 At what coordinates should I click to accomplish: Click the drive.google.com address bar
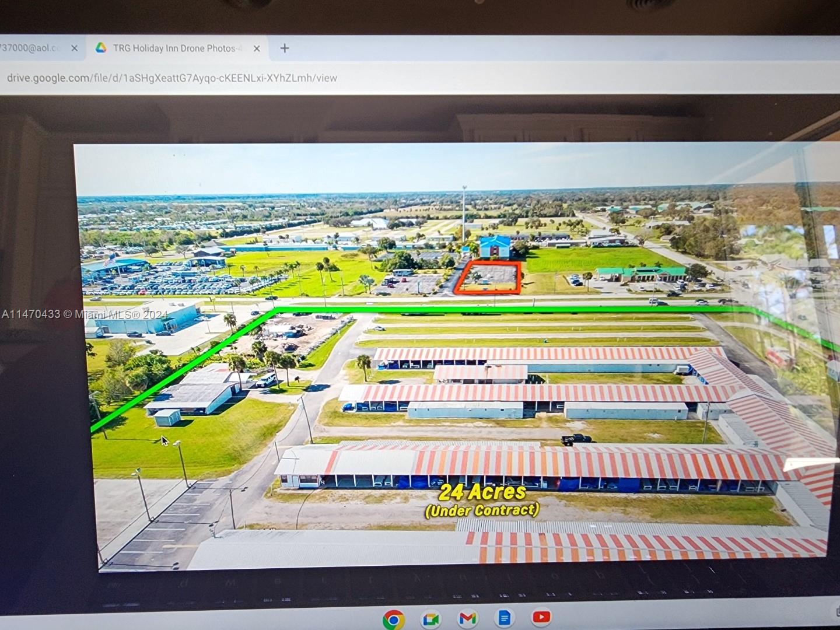tap(172, 78)
